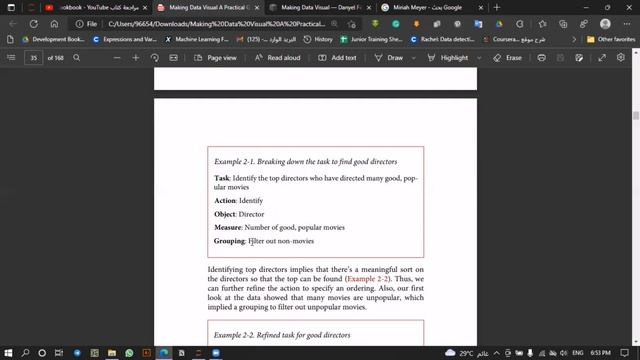The width and height of the screenshot is (640, 360).
Task: Activate the Highlight tool
Action: (x=448, y=58)
